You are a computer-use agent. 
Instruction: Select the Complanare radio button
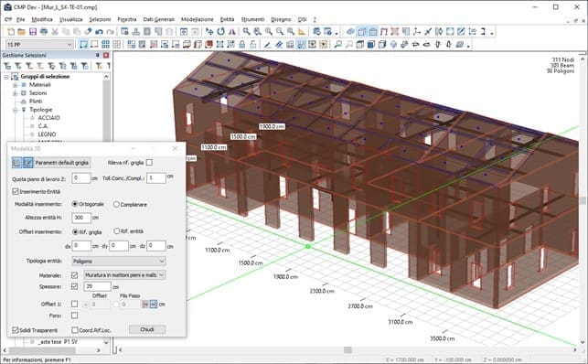pyautogui.click(x=116, y=204)
